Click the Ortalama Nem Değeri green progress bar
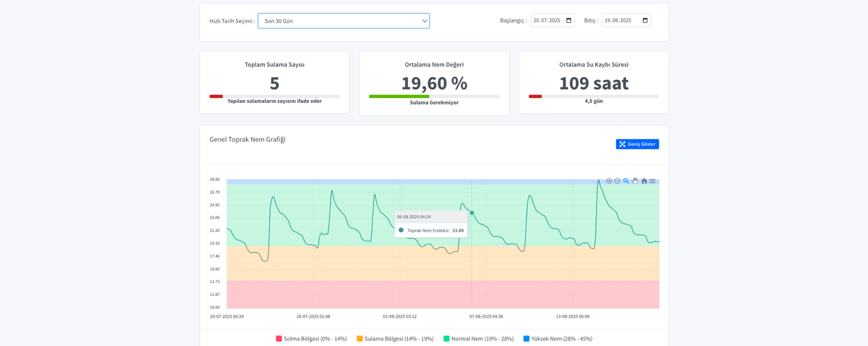Screen dimensions: 868x346 (399, 96)
